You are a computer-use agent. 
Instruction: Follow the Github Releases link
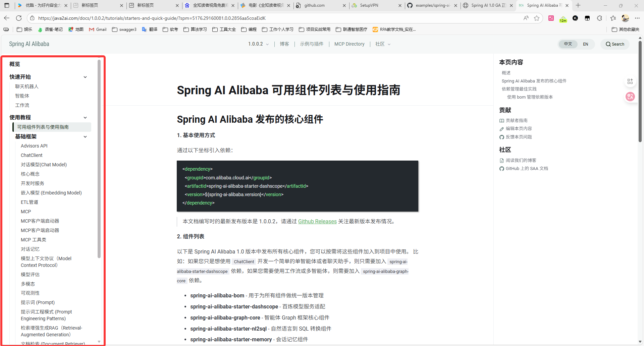[317, 221]
